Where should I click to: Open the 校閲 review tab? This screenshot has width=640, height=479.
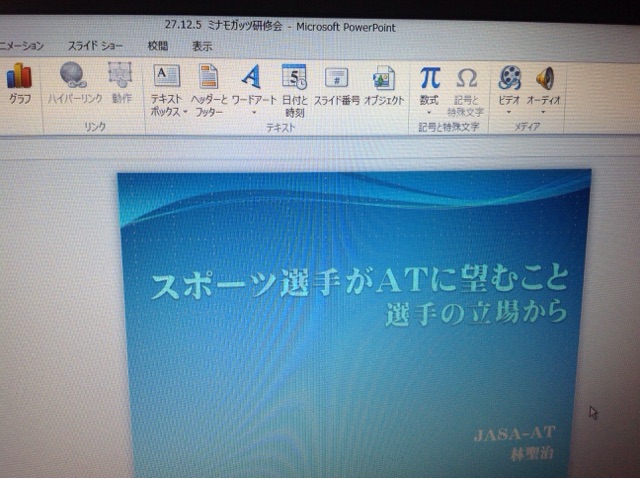point(158,46)
